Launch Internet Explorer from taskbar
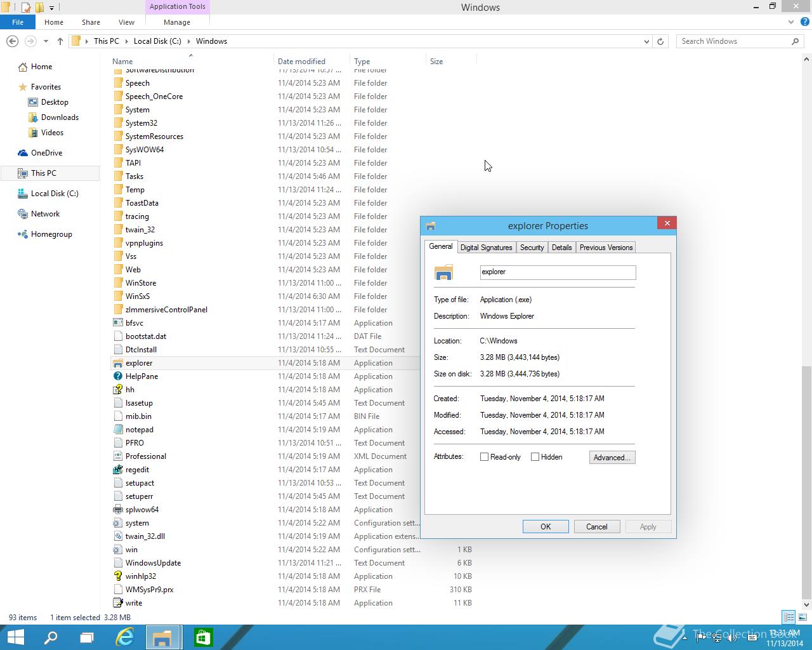This screenshot has width=812, height=650. [x=125, y=637]
